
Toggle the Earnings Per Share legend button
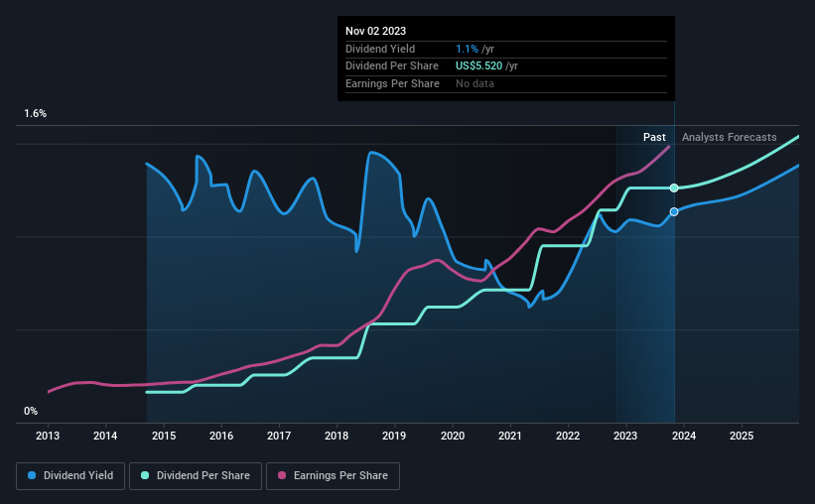(x=333, y=476)
